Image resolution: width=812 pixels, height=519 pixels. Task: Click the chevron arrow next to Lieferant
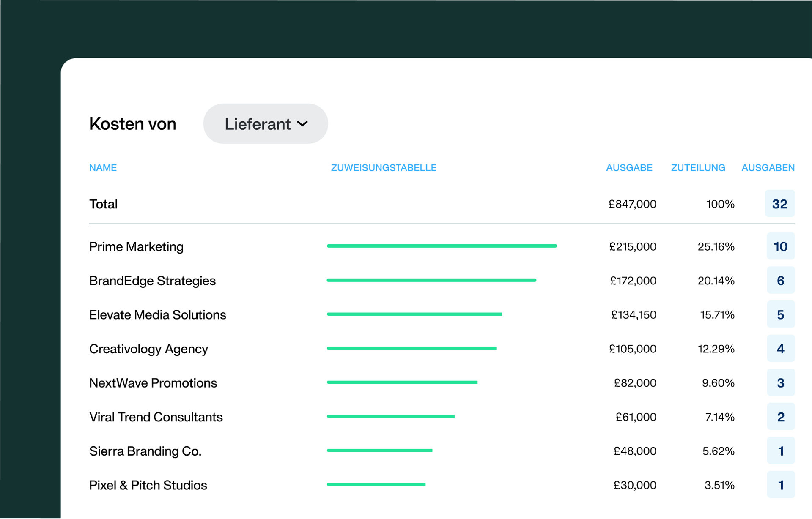pos(302,124)
